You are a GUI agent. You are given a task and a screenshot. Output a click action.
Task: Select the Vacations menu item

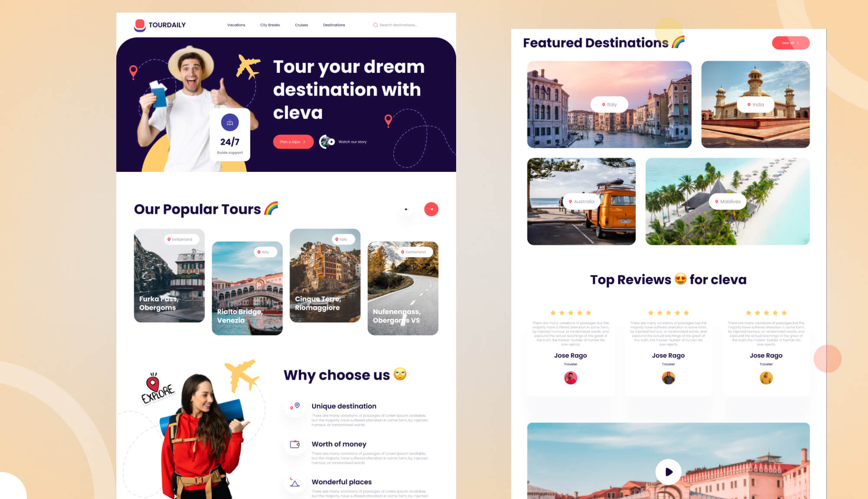pos(236,25)
